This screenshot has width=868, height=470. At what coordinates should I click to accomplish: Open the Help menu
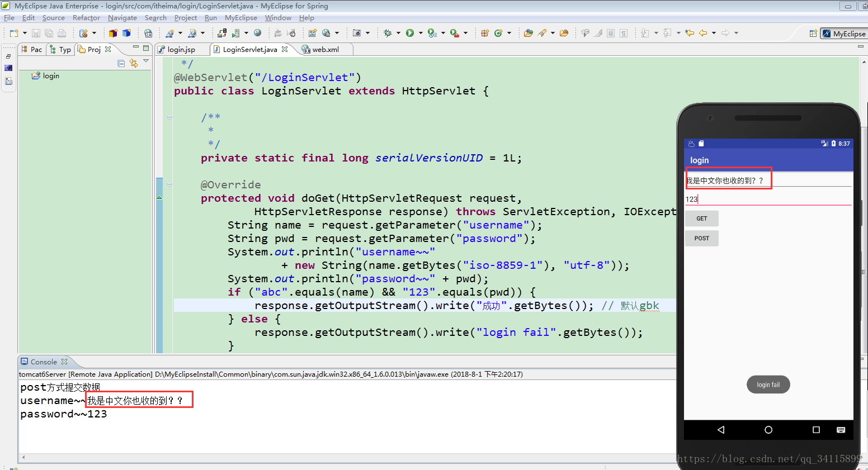tap(306, 18)
